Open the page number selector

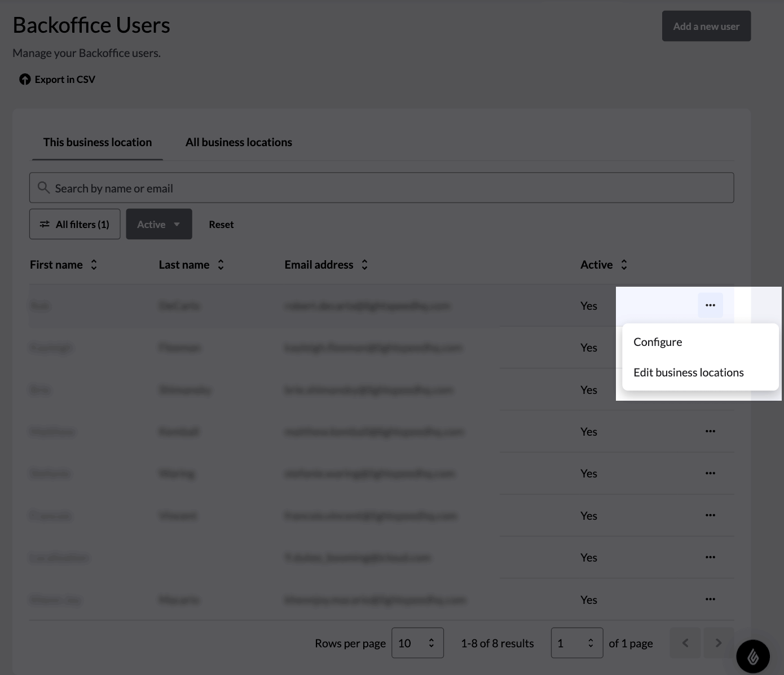pos(576,643)
